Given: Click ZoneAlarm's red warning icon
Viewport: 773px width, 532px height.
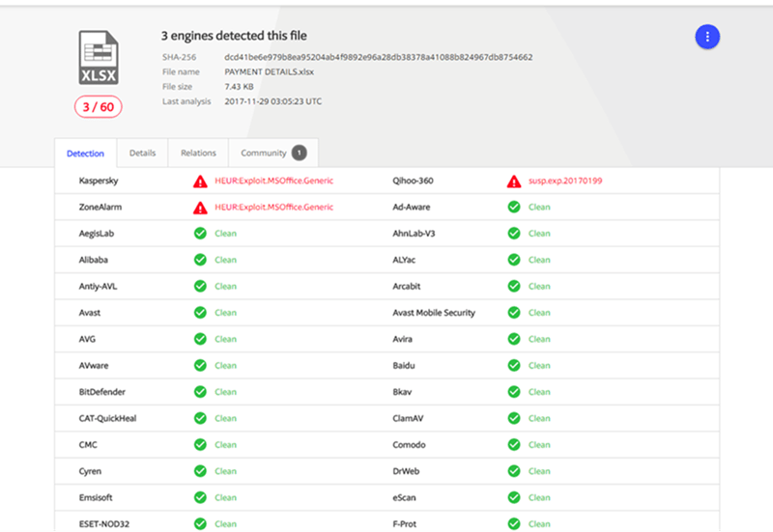Looking at the screenshot, I should pos(200,207).
